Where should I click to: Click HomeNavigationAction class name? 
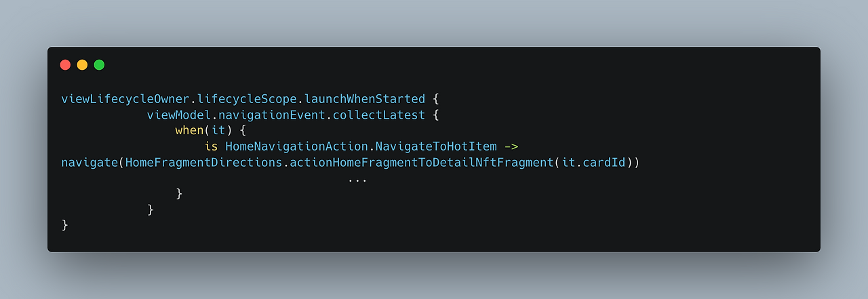click(297, 146)
